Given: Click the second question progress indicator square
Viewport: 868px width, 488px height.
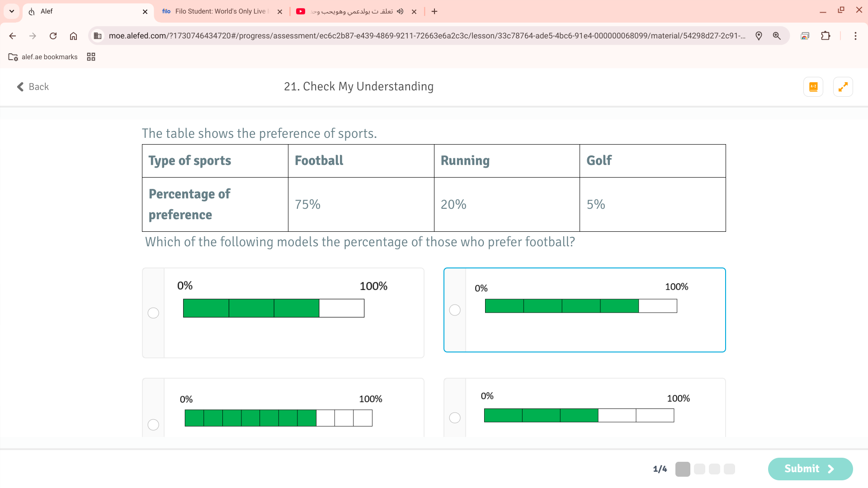Looking at the screenshot, I should pos(699,469).
